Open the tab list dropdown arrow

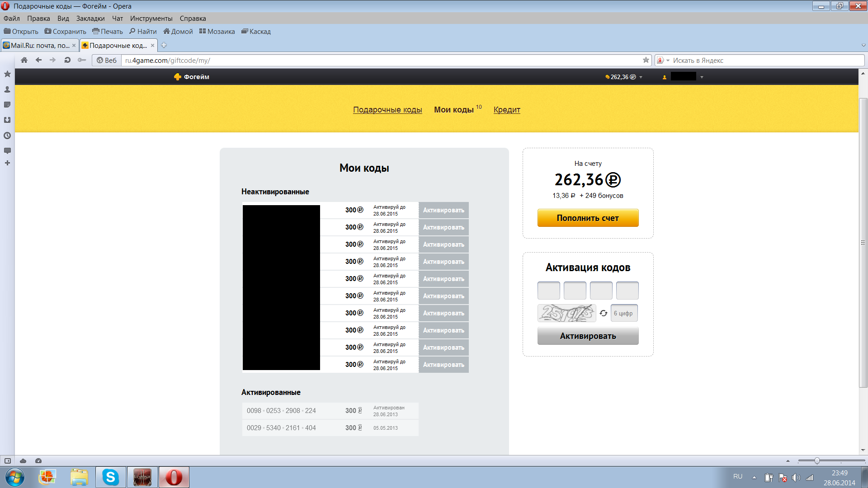coord(863,45)
